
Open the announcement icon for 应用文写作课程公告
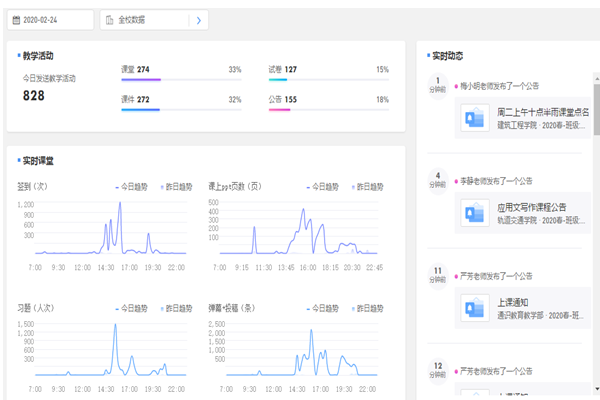point(472,214)
